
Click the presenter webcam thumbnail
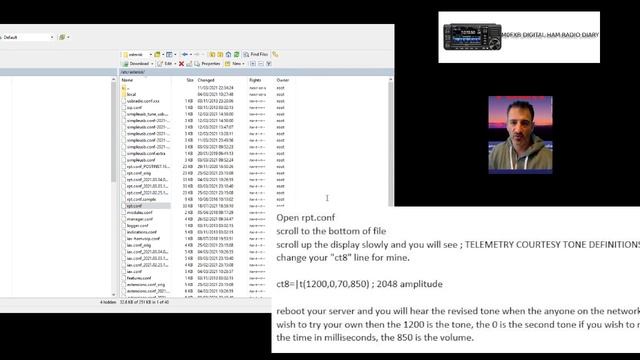pyautogui.click(x=520, y=135)
